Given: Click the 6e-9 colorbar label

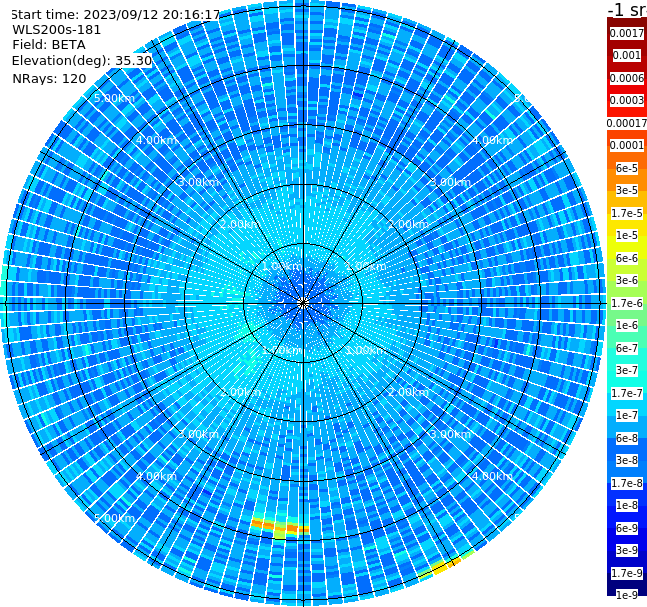Looking at the screenshot, I should coord(627,528).
